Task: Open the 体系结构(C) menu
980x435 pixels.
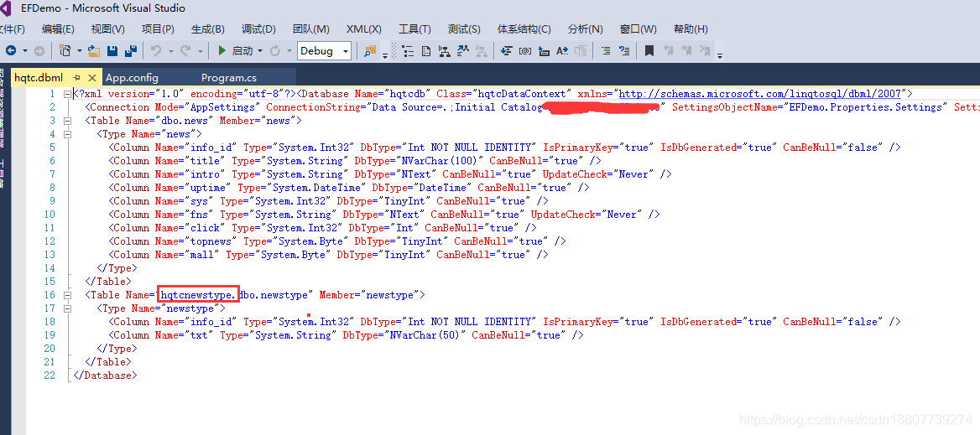Action: point(524,29)
